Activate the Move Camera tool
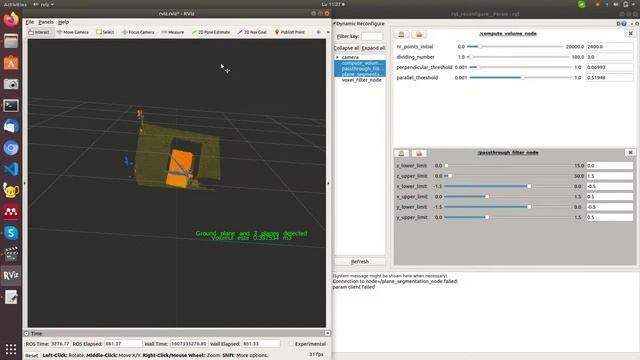 (73, 32)
